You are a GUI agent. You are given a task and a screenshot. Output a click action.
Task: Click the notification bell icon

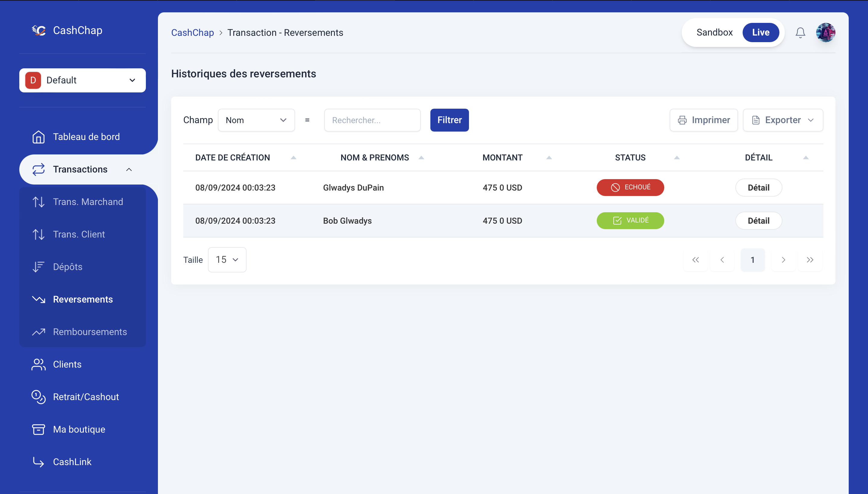click(x=800, y=33)
